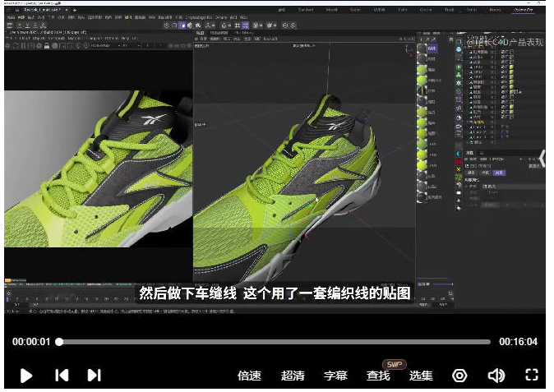
Task: Toggle the Z axis lock icon
Action: (x=35, y=25)
